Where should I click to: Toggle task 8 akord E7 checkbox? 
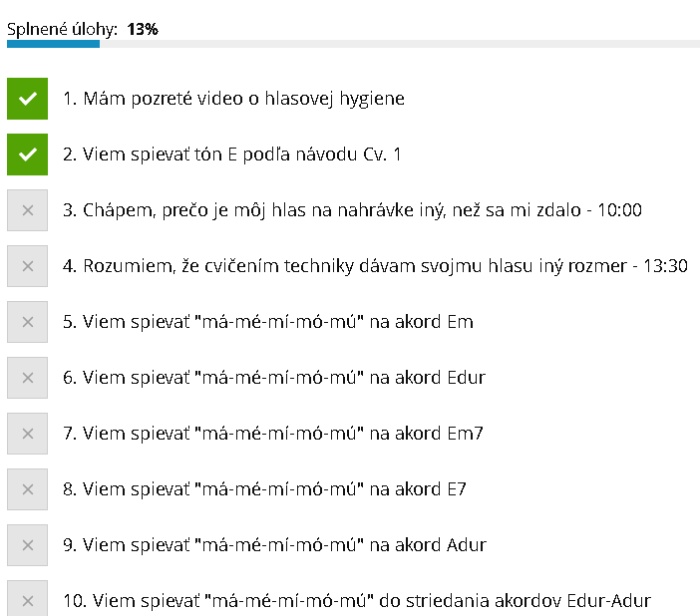click(27, 489)
